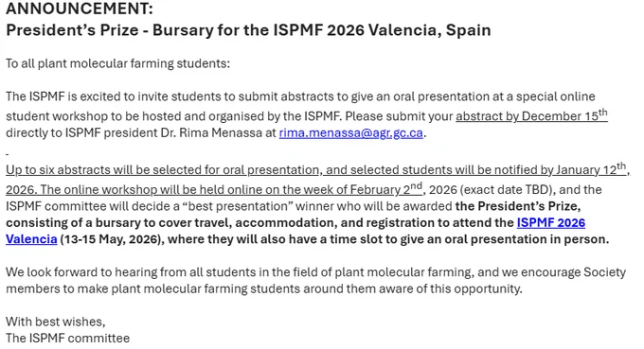The width and height of the screenshot is (644, 349).
Task: Click the underlined abstract by December 15th text
Action: [531, 115]
